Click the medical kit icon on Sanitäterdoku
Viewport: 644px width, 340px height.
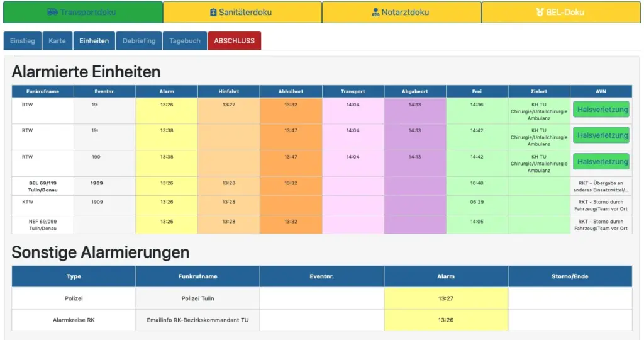[x=213, y=13]
